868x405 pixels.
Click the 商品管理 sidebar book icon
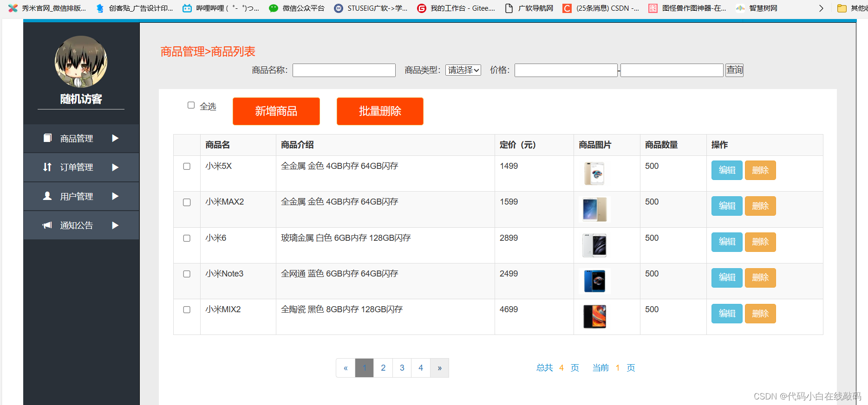tap(47, 138)
